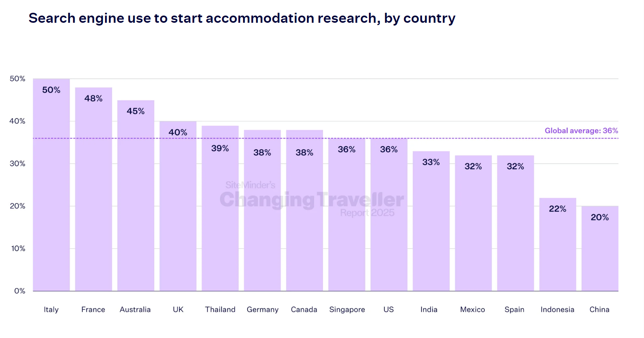Viewport: 644px width, 338px height.
Task: Click the 0% y-axis label
Action: 20,291
